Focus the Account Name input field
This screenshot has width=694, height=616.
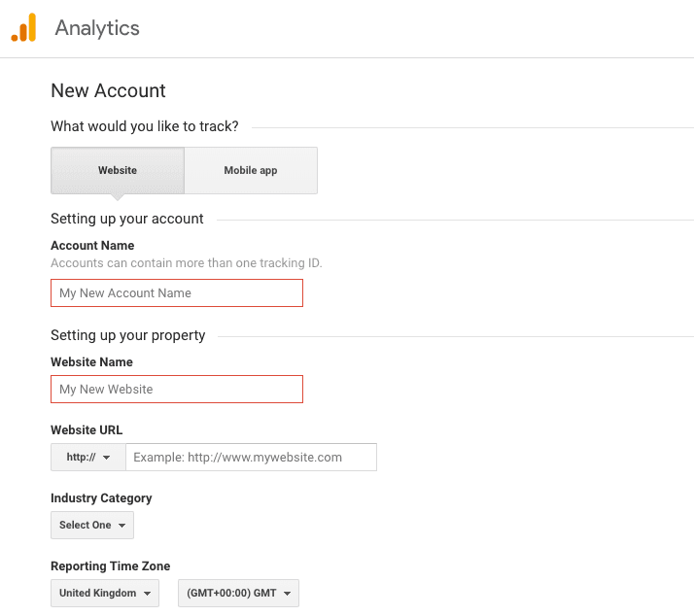176,293
